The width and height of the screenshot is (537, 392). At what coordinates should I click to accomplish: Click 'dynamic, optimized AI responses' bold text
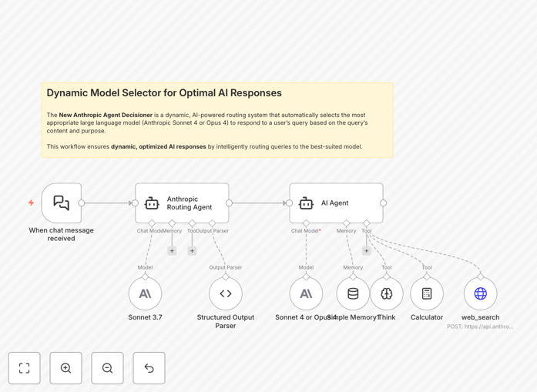pos(159,146)
